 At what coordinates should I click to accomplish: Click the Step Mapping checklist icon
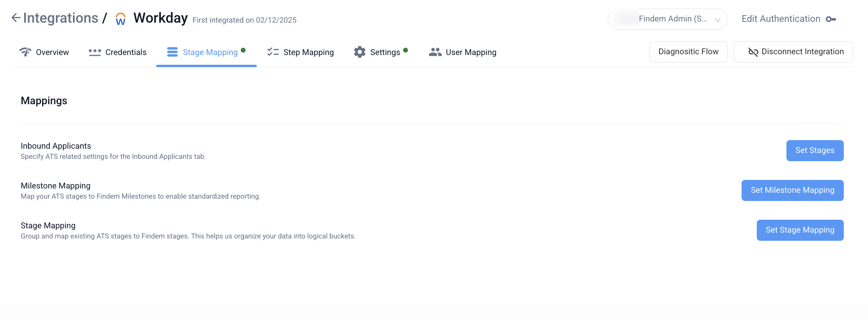click(273, 52)
